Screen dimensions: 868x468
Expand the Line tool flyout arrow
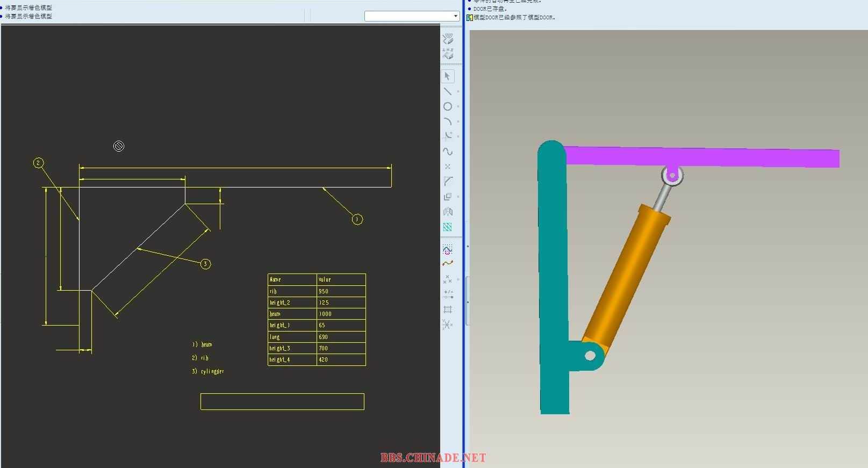click(458, 91)
